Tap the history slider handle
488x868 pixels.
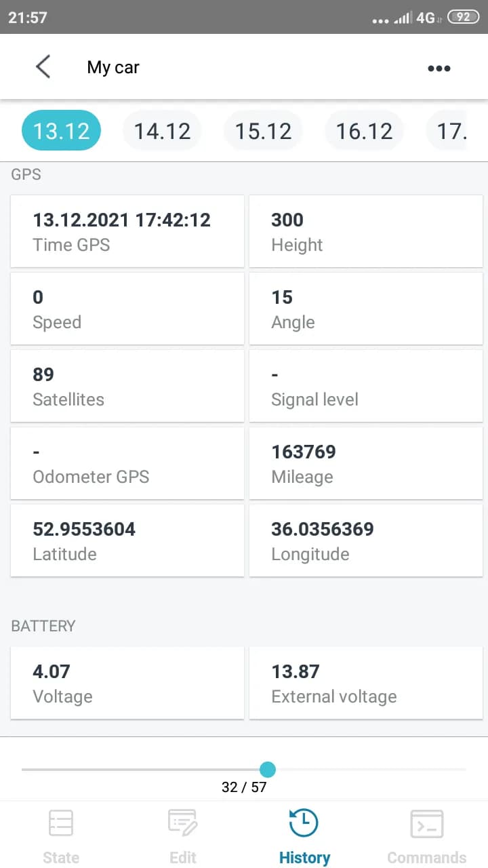tap(268, 769)
